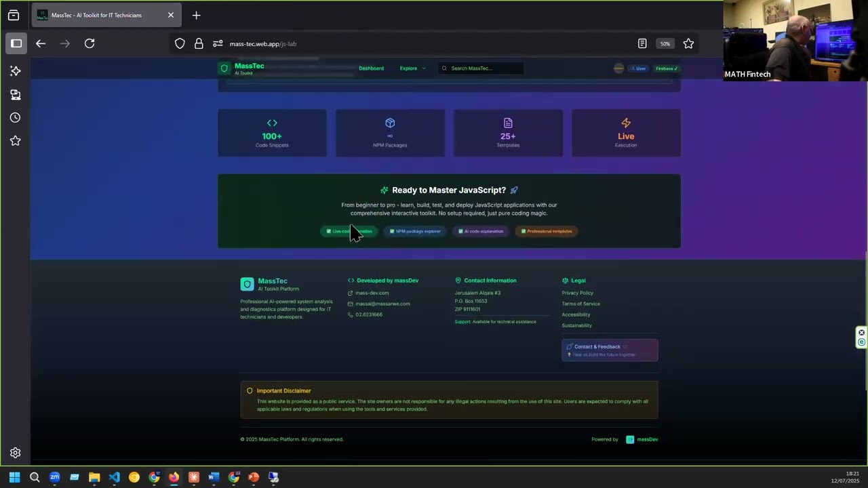This screenshot has height=488, width=868.
Task: Click the Firebase status badge
Action: pyautogui.click(x=667, y=68)
